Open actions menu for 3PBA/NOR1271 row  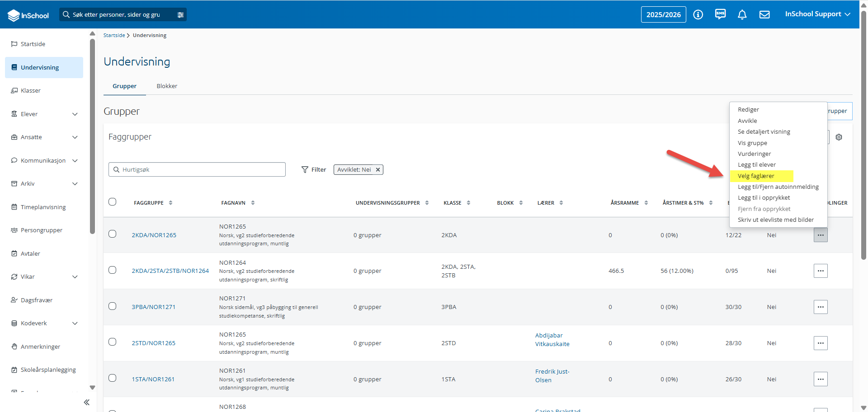point(821,307)
